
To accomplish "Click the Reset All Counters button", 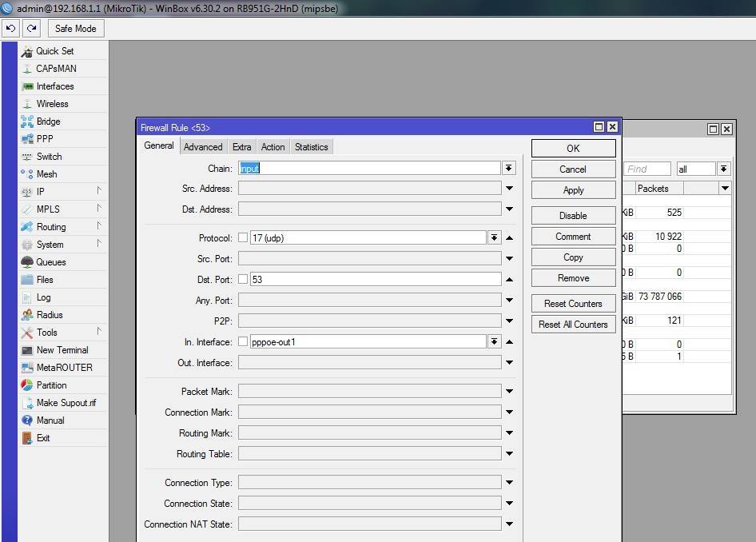I will [573, 325].
